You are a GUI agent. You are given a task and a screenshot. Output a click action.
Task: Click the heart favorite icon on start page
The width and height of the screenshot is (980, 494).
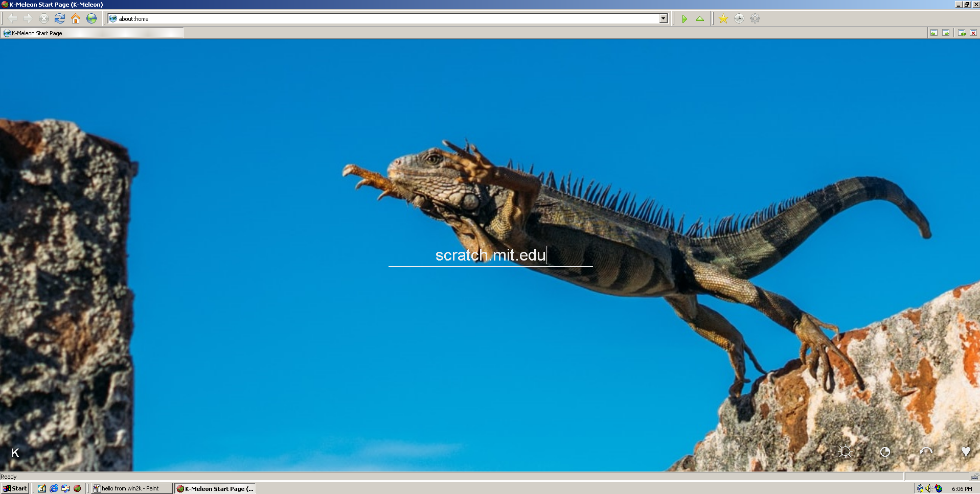tap(965, 452)
